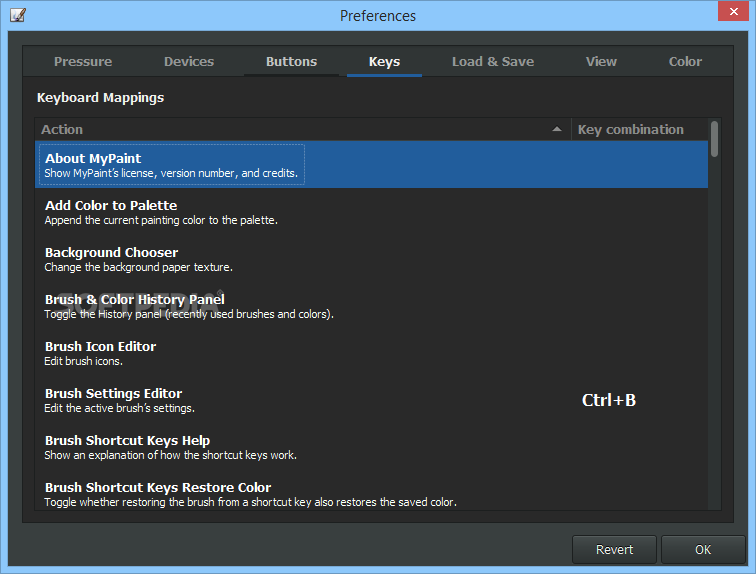Sort by the Action column header
The image size is (756, 574).
303,129
